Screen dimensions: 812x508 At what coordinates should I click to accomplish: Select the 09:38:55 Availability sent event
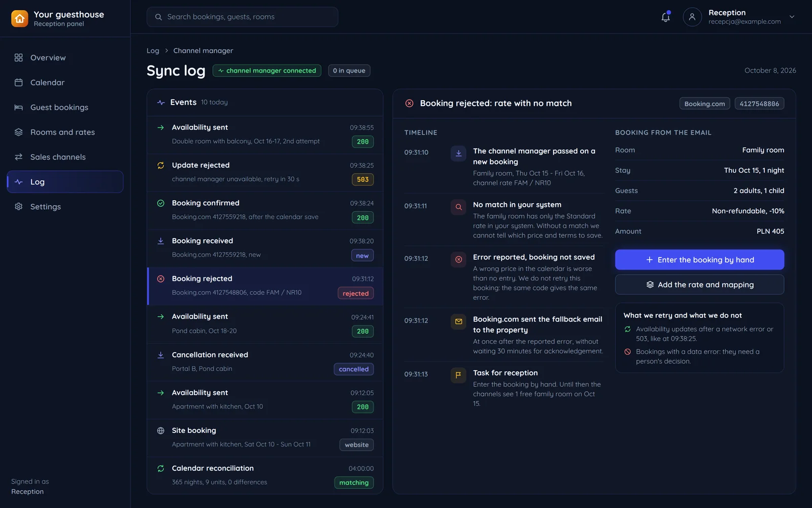[x=265, y=135]
